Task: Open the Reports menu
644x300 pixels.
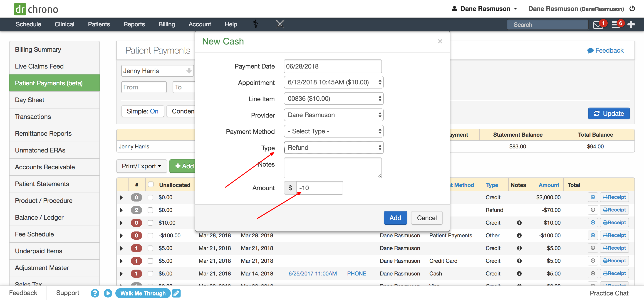Action: click(134, 24)
